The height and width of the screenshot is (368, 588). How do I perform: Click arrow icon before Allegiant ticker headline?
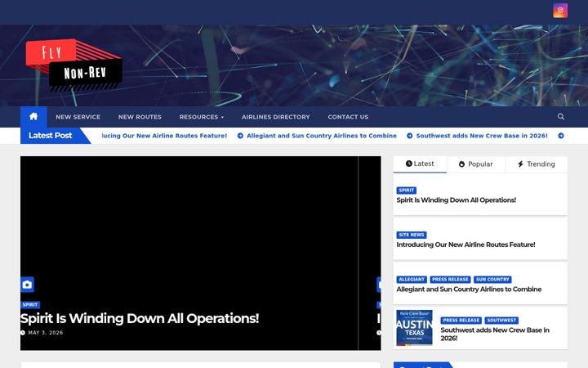click(240, 136)
